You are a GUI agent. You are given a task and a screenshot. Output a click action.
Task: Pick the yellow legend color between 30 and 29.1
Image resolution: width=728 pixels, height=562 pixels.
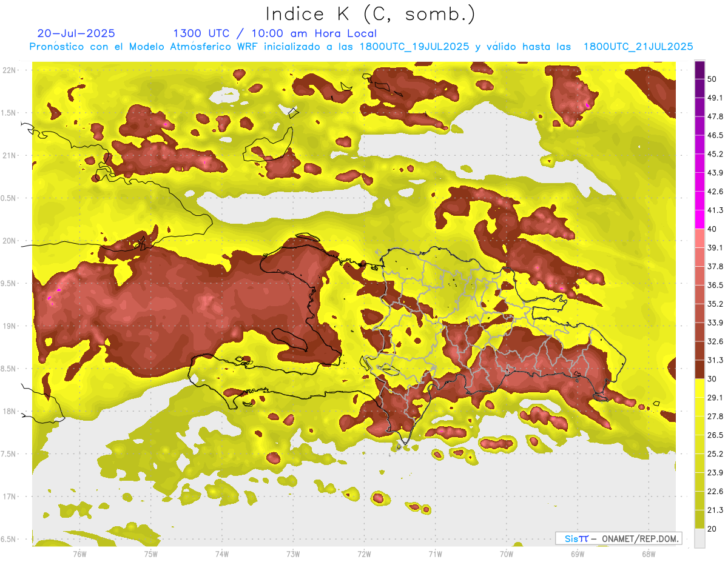click(x=699, y=388)
